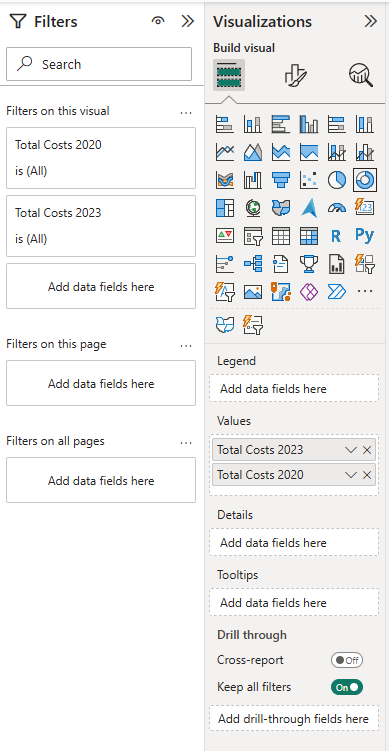Choose the pie chart visual
This screenshot has width=389, height=751.
click(x=337, y=180)
